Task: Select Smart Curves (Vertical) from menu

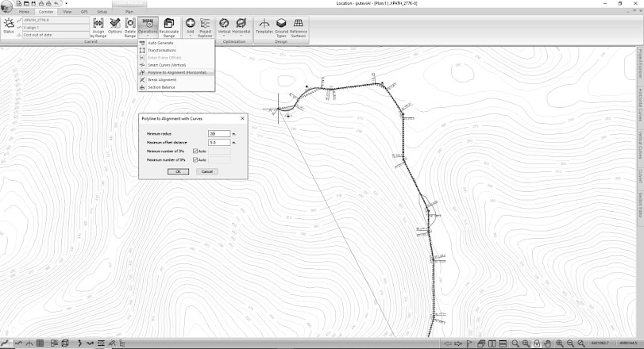Action: tap(167, 65)
